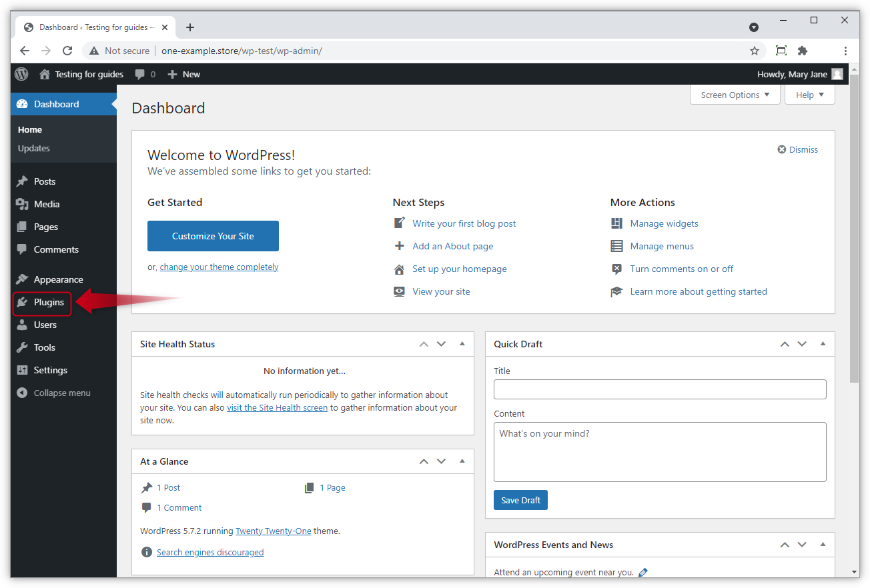Viewport: 870px width, 588px height.
Task: Expand the Help dropdown
Action: (x=809, y=95)
